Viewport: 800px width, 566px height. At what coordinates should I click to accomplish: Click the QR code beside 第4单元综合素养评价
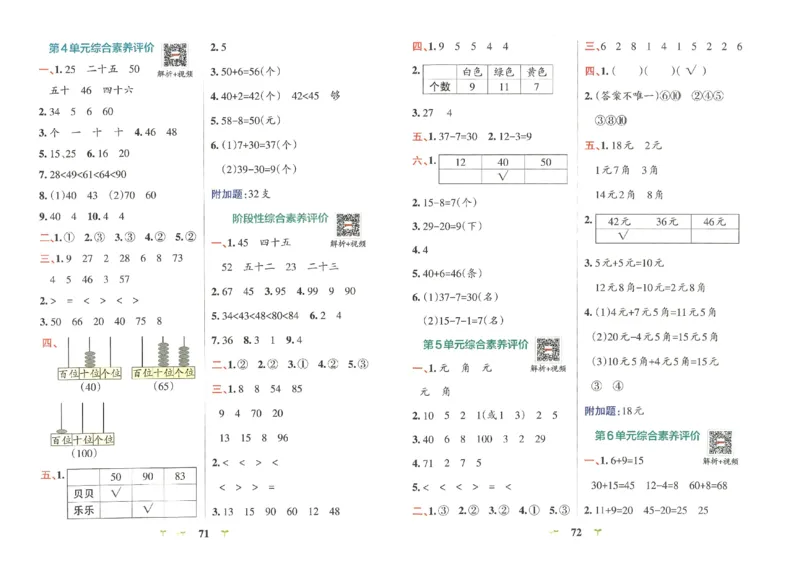coord(175,55)
